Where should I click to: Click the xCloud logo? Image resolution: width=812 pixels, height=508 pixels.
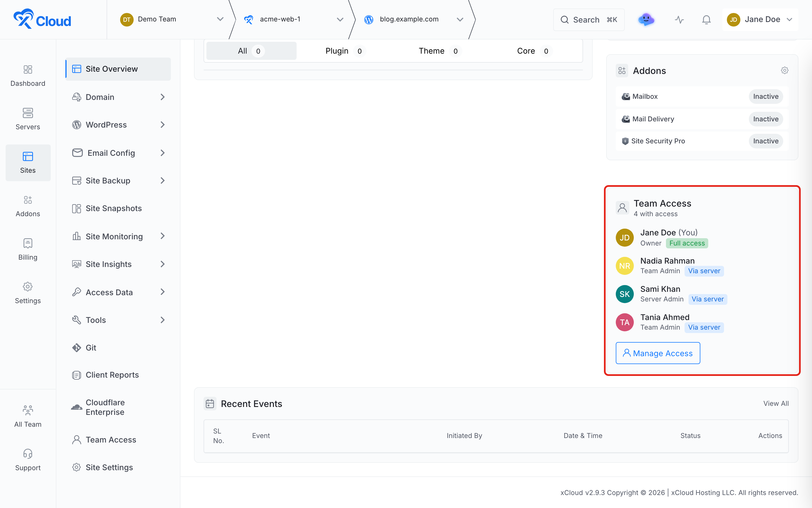pyautogui.click(x=42, y=19)
